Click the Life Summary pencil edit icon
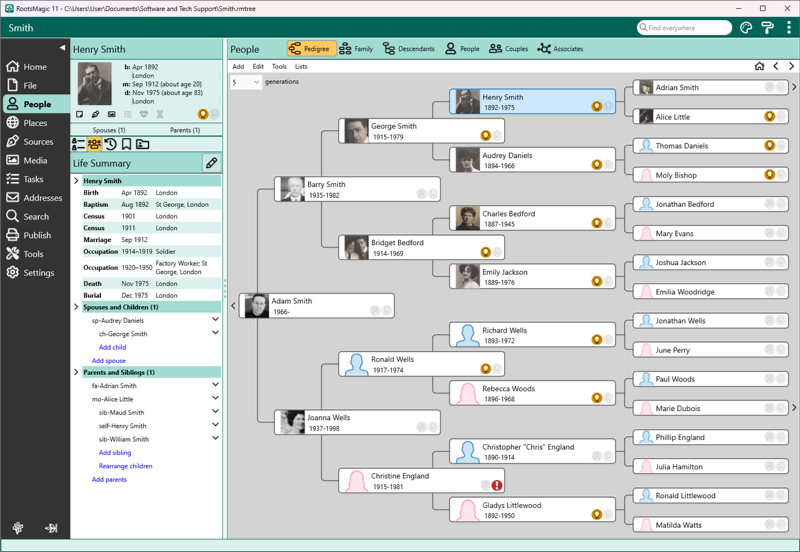800x552 pixels. (x=211, y=163)
